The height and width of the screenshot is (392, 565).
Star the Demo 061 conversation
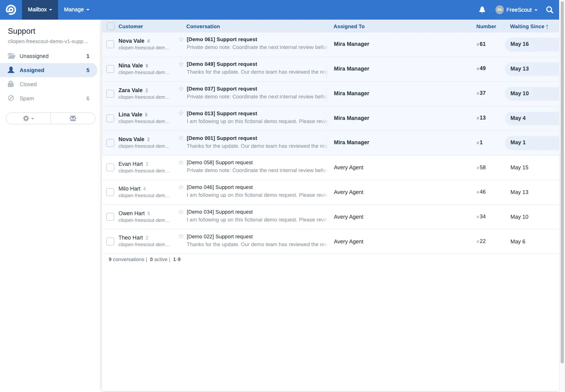(181, 39)
